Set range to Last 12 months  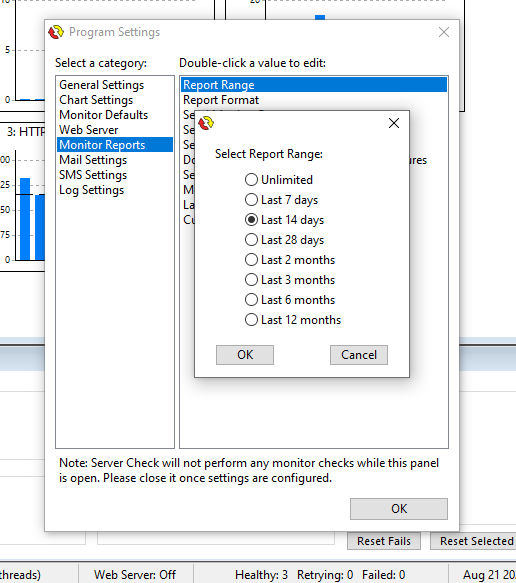point(251,320)
